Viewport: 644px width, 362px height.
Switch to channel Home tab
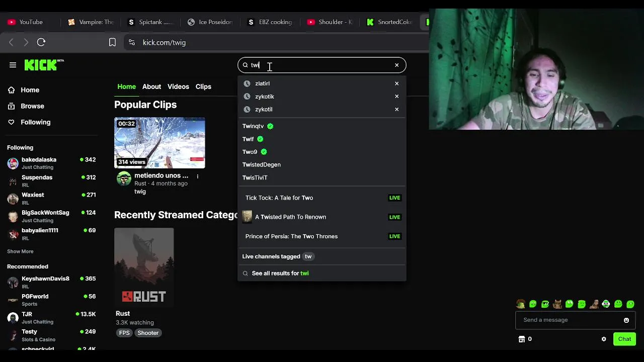[x=126, y=86]
